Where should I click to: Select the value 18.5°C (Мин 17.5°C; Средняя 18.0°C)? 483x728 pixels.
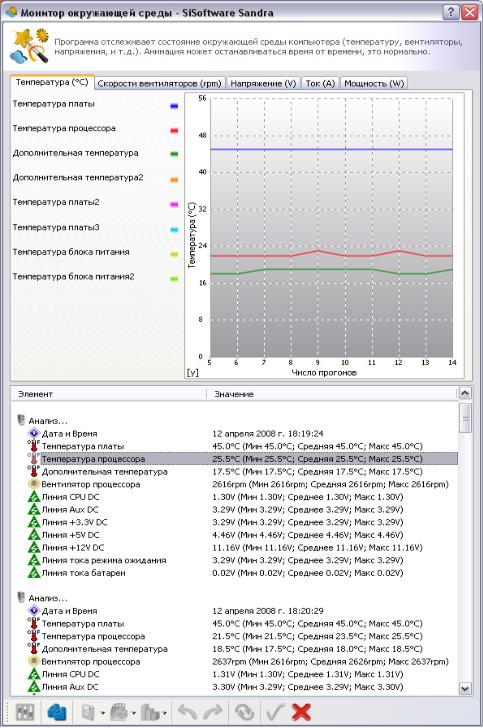[x=317, y=649]
